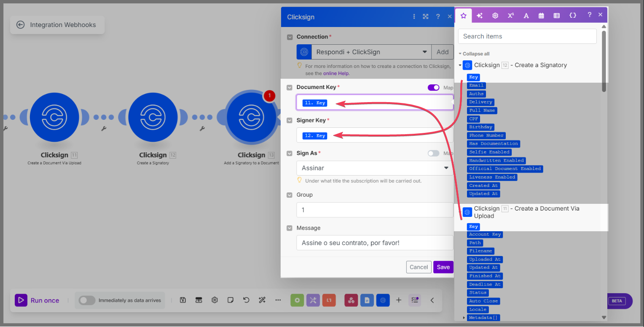Go back from Integration Webhooks scenario
644x327 pixels.
click(20, 25)
